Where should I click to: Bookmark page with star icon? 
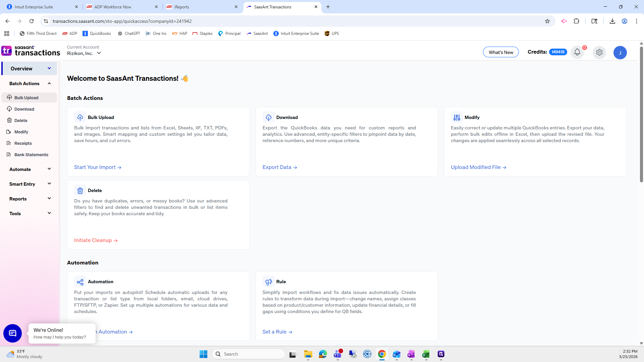tap(547, 21)
